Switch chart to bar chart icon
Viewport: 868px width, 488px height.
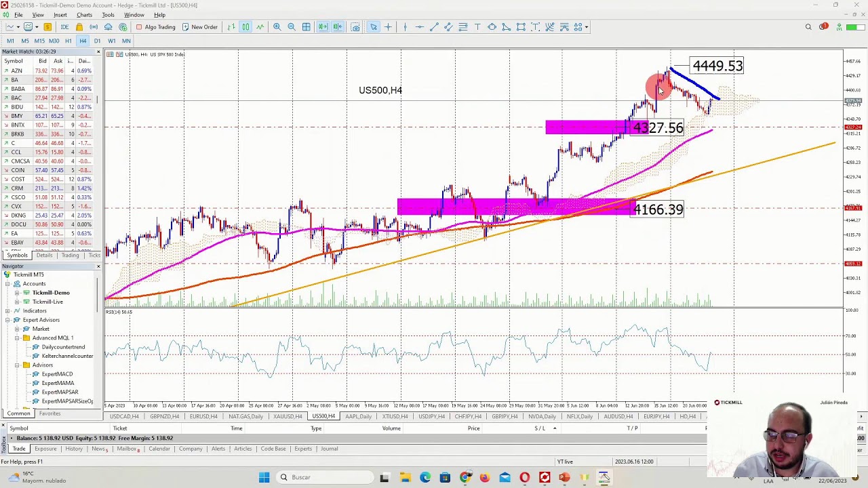[231, 27]
